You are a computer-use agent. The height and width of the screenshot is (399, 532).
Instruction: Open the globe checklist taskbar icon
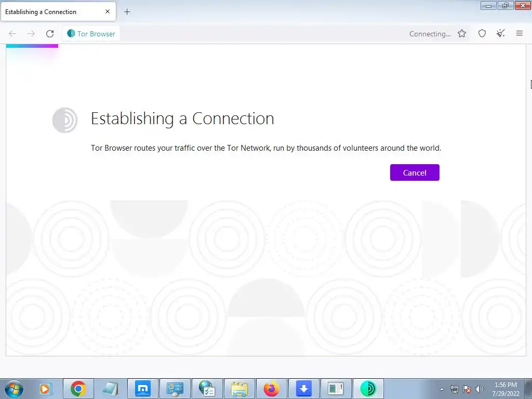coord(207,389)
